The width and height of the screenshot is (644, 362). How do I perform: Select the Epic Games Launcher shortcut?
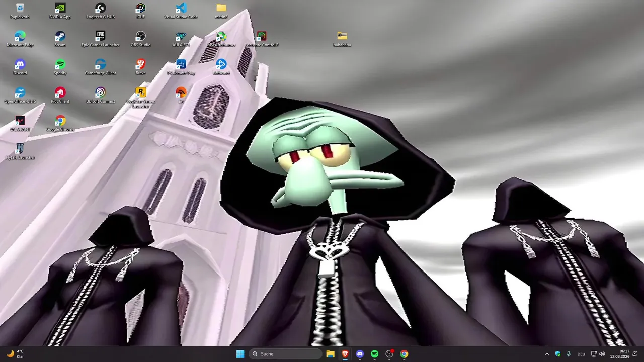[100, 39]
